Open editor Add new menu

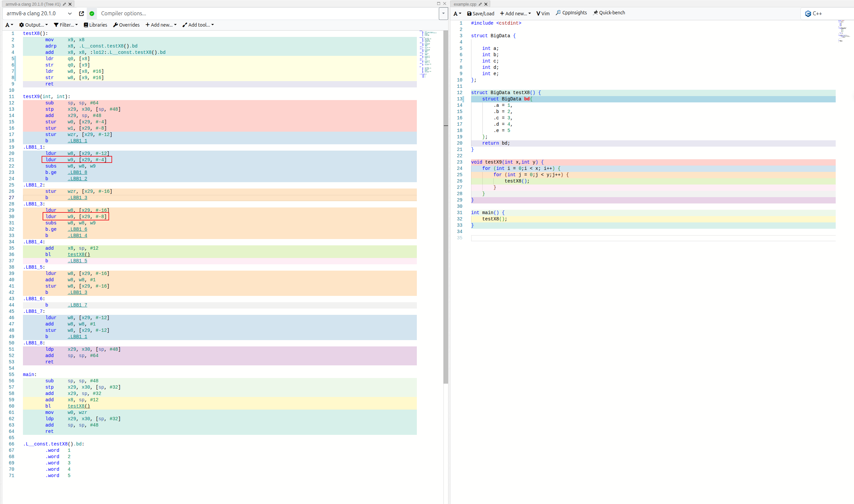coord(515,14)
